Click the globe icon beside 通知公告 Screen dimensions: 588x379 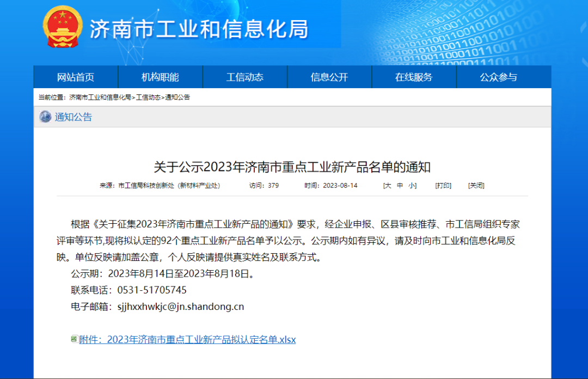click(x=45, y=117)
